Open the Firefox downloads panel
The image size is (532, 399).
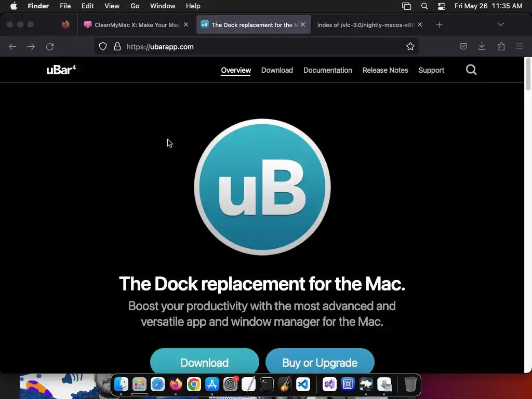coord(482,46)
